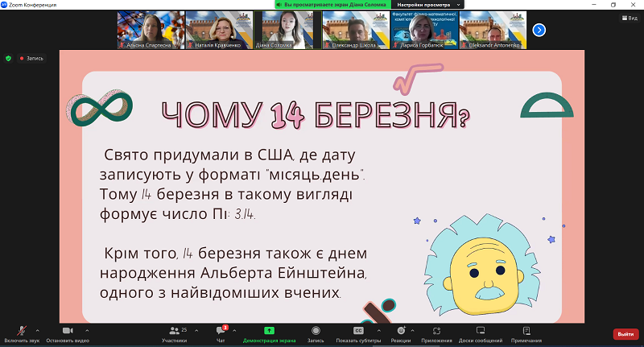Expand audio options arrow beside microphone
The width and height of the screenshot is (644, 347).
[x=37, y=330]
